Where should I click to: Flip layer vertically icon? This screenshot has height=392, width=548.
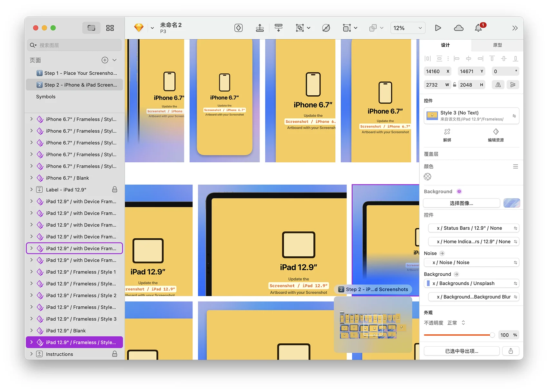(513, 85)
